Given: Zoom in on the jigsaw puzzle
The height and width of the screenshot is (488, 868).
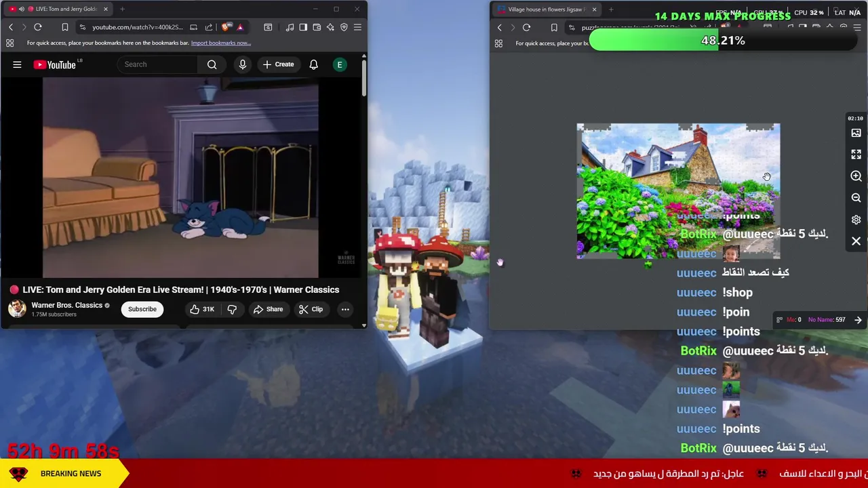Looking at the screenshot, I should 856,176.
